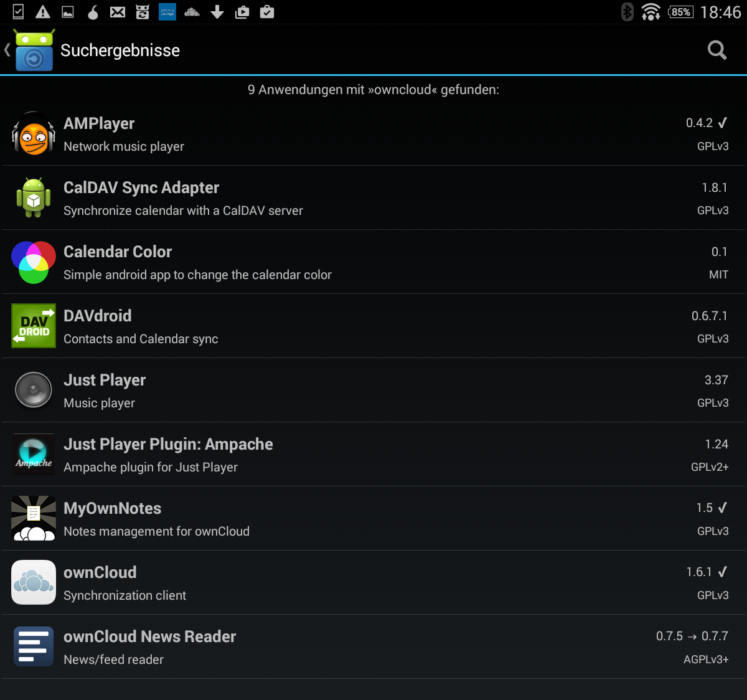Image resolution: width=747 pixels, height=700 pixels.
Task: Tap 'News/feed reader' description
Action: pyautogui.click(x=113, y=660)
